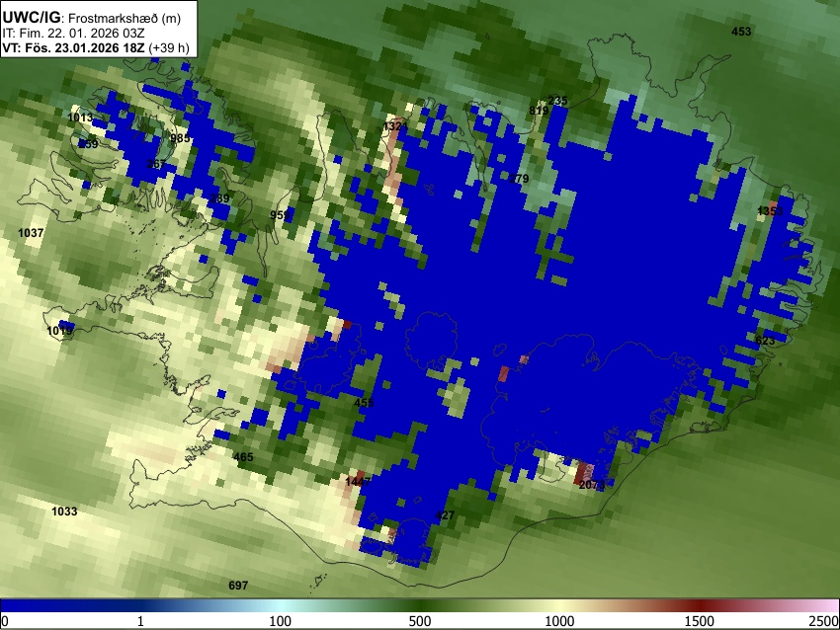Click the colorbar tick label 1500
Viewport: 840px width, 630px height.
pos(700,621)
